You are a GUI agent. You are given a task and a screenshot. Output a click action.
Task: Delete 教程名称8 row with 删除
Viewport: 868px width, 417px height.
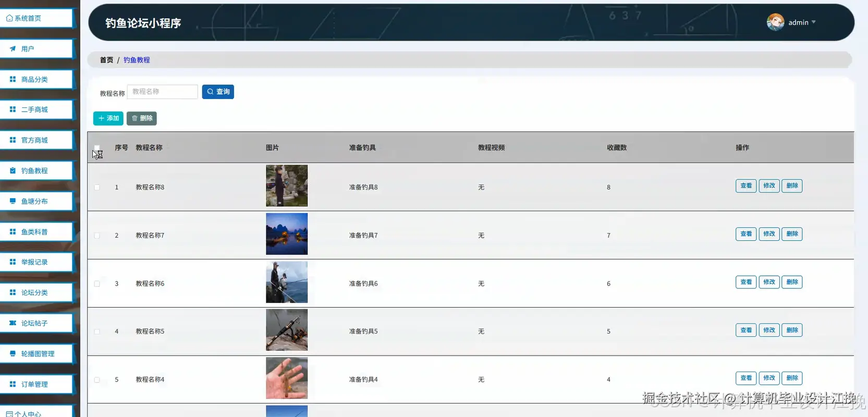(792, 186)
